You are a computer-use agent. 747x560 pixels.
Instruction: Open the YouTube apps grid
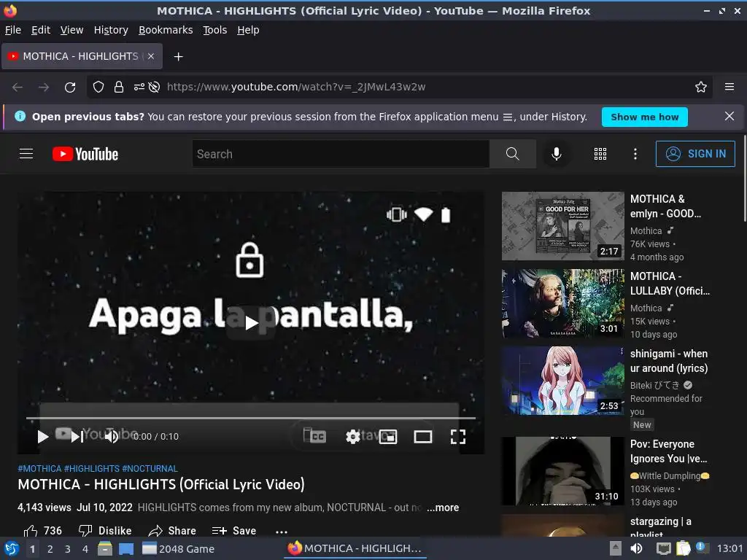[x=600, y=154]
